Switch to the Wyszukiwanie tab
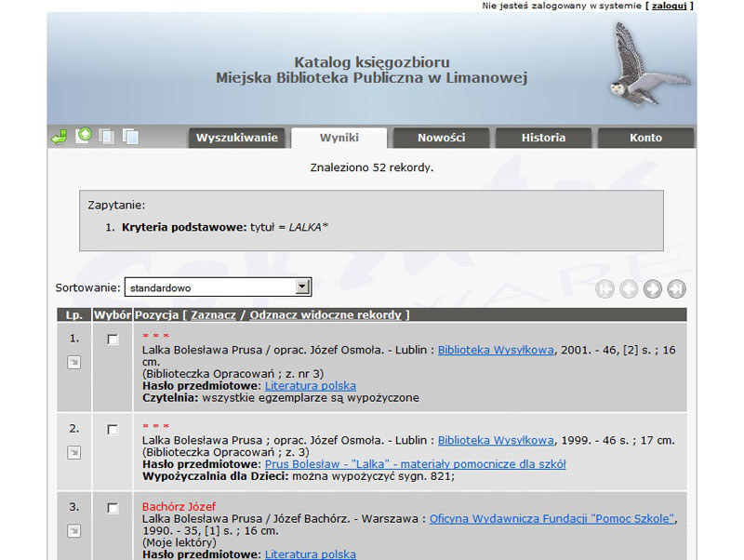This screenshot has height=560, width=744. click(x=236, y=138)
